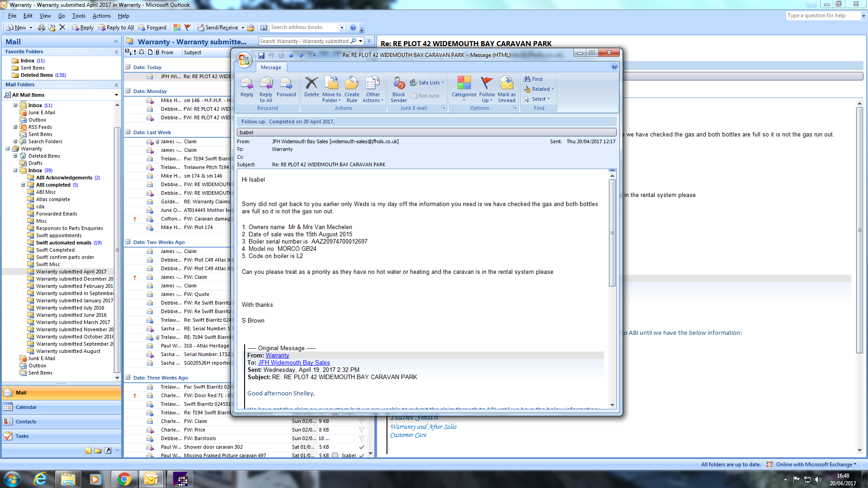Toggle flag on Shower door caravan 302 email
868x488 pixels.
pos(362,447)
